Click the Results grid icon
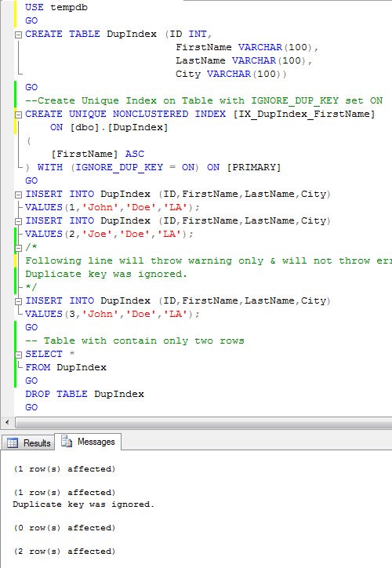392x568 pixels. 13,442
